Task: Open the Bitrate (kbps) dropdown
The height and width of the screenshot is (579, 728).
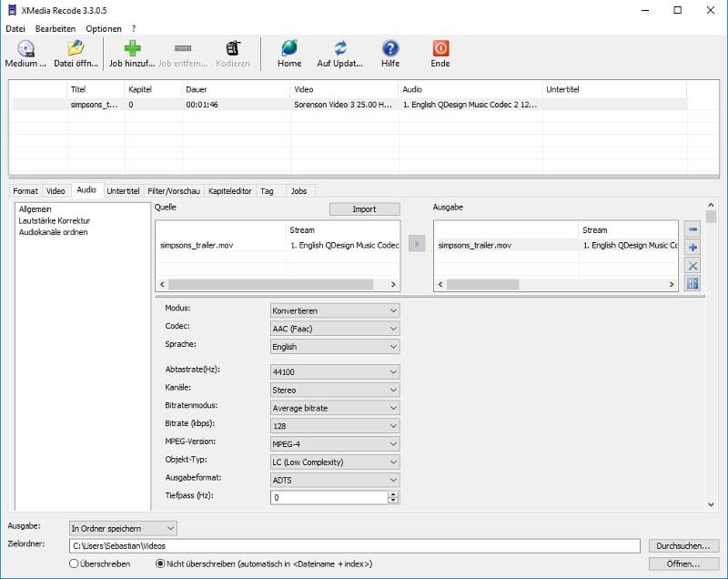Action: [335, 426]
